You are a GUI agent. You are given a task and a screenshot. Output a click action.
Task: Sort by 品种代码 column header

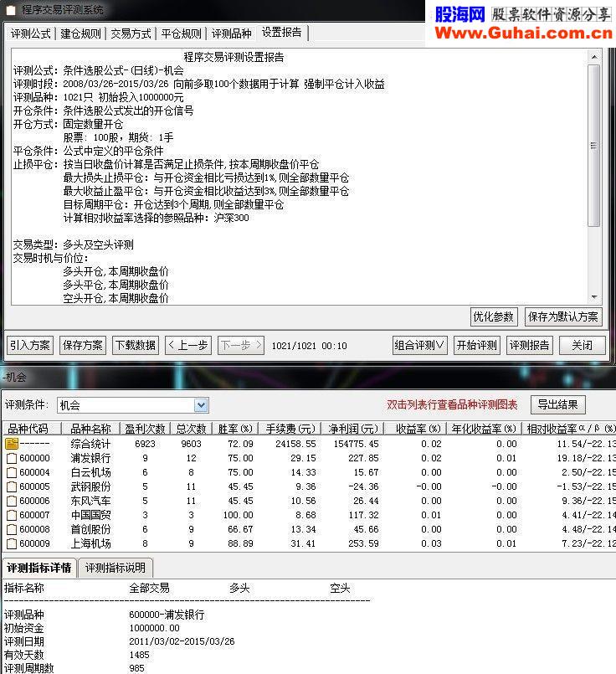click(31, 429)
